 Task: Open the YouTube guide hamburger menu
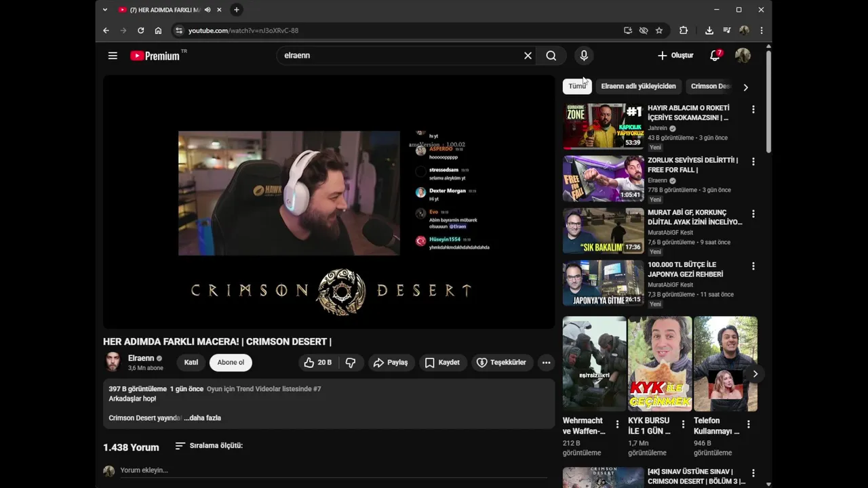113,56
